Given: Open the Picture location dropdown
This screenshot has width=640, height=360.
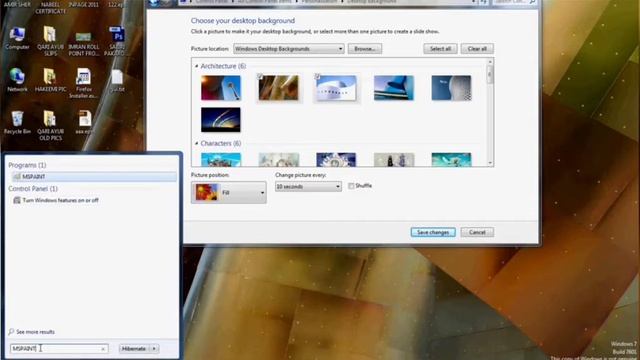Looking at the screenshot, I should click(289, 49).
